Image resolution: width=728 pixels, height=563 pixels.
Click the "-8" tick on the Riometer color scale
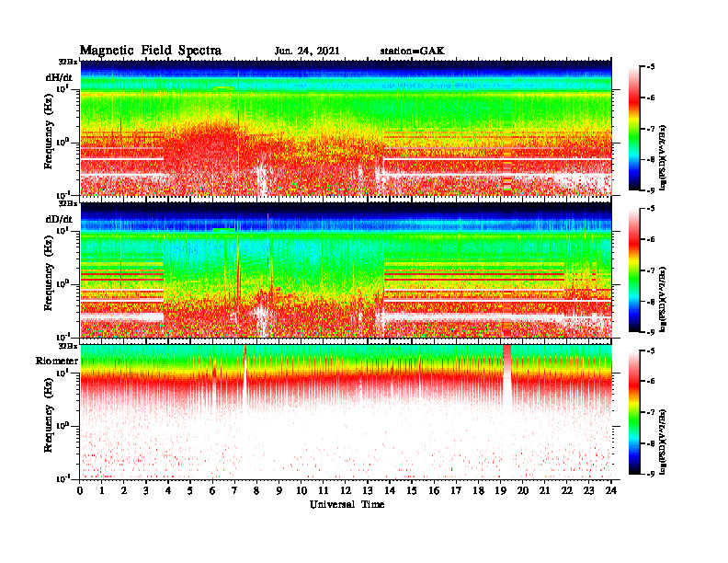pyautogui.click(x=651, y=443)
